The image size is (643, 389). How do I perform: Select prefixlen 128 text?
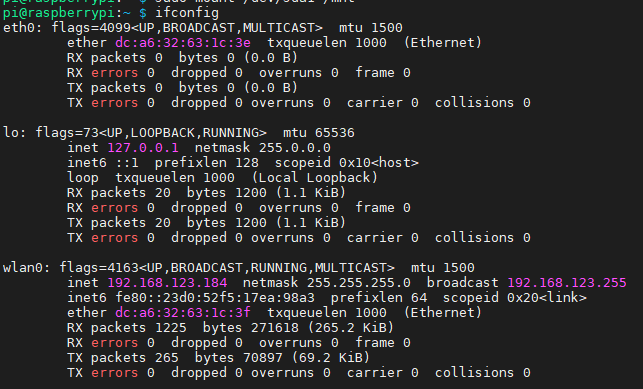click(207, 163)
